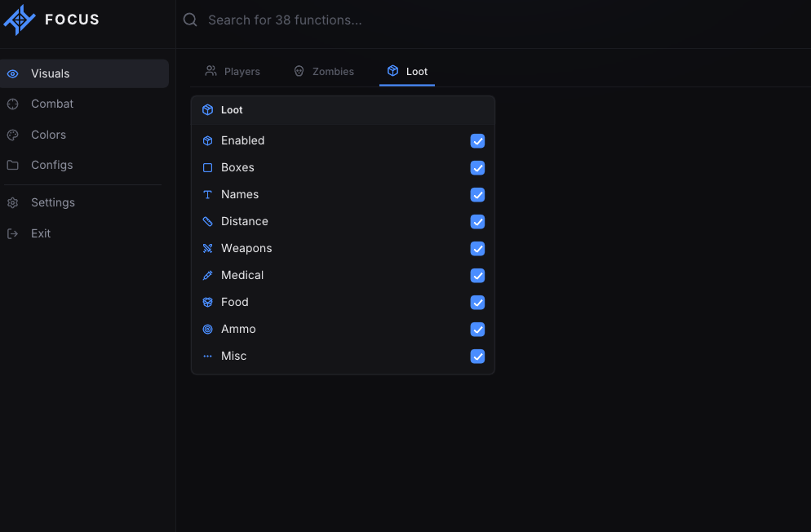Click the Ammo target icon
811x532 pixels.
pyautogui.click(x=207, y=329)
